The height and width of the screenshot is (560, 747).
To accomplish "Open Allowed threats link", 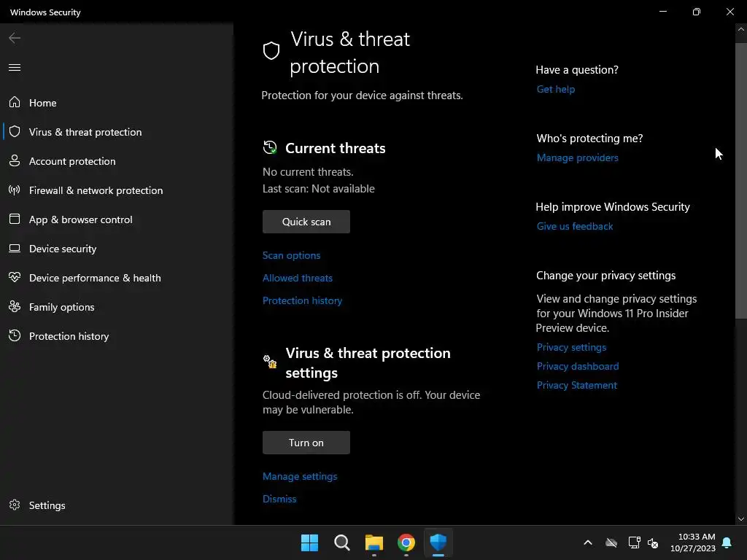I will [x=298, y=278].
